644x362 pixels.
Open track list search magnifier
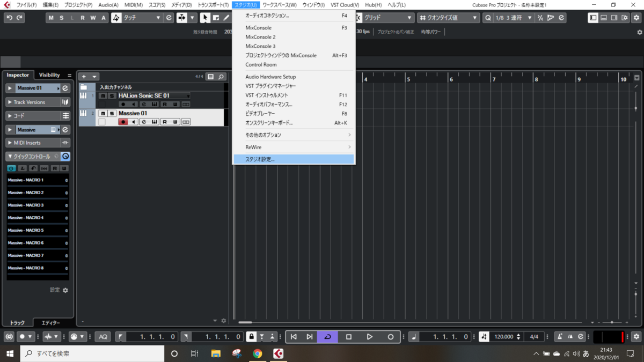(x=221, y=77)
